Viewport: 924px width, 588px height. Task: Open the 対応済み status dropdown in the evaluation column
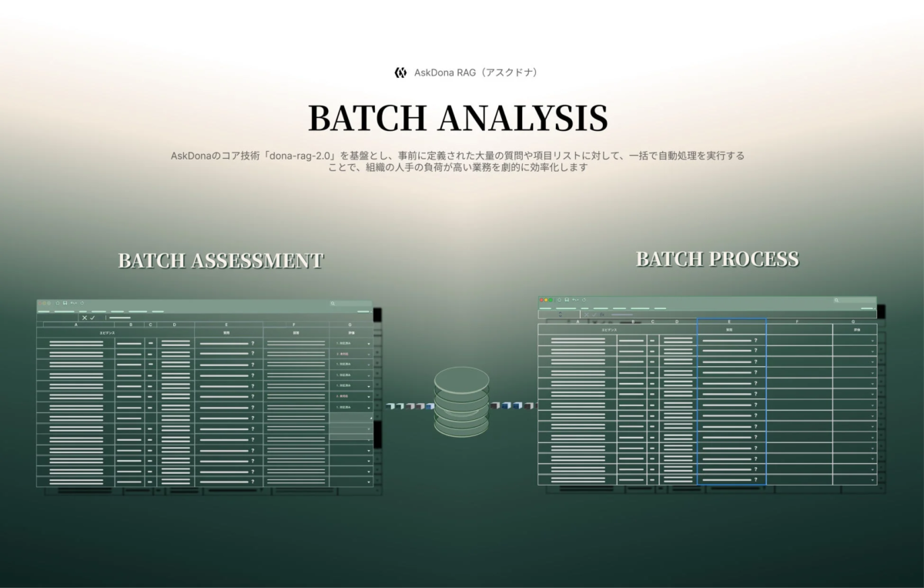click(x=369, y=344)
